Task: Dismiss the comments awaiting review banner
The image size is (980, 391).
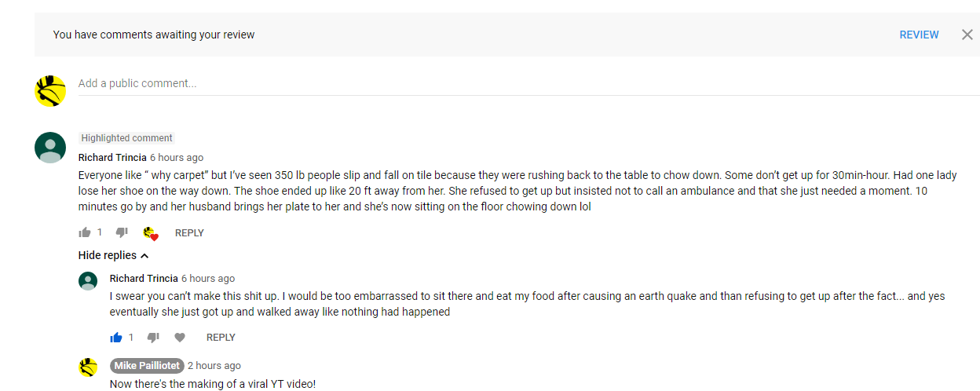Action: coord(967,35)
